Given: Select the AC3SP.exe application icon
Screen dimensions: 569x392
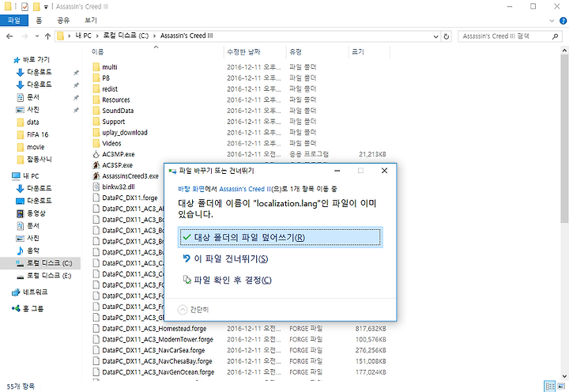Looking at the screenshot, I should click(96, 165).
